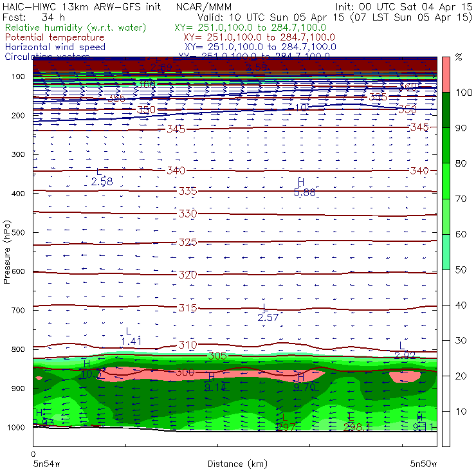
Task: Click the pressure axis '1000' tick label
Action: tap(16, 427)
